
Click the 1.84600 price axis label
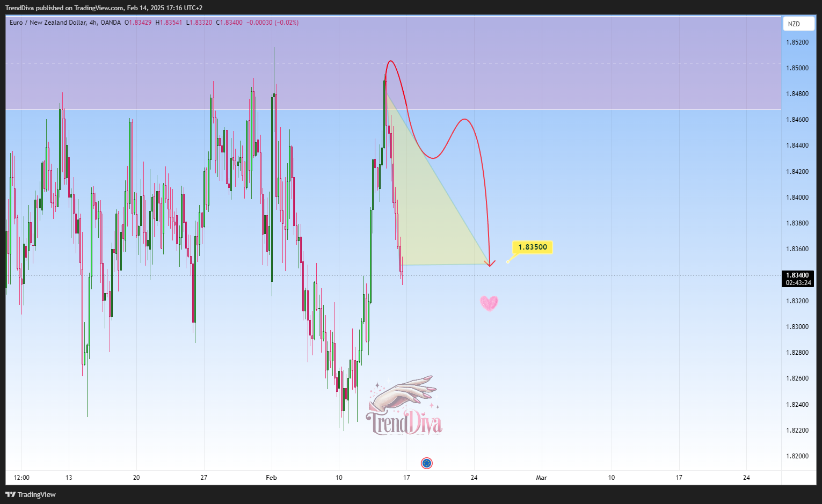[797, 120]
